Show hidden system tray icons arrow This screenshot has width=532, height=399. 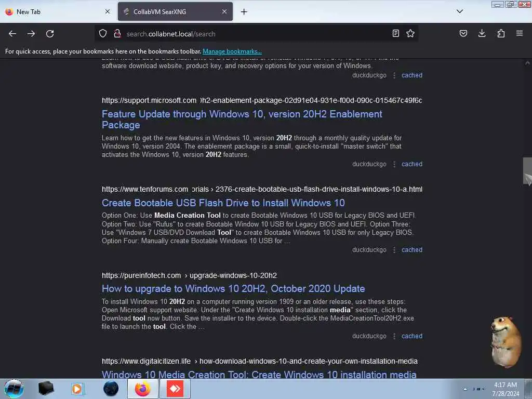click(x=465, y=389)
